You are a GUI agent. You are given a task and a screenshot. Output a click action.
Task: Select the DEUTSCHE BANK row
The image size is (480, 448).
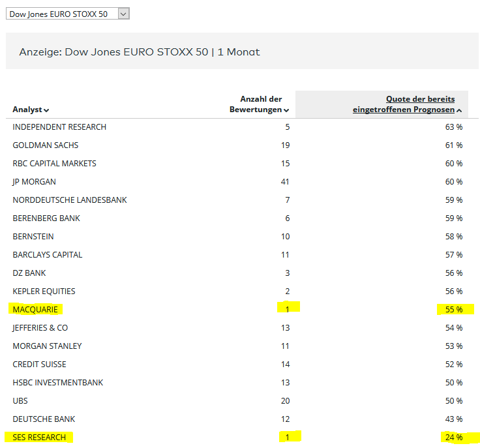[x=44, y=419]
